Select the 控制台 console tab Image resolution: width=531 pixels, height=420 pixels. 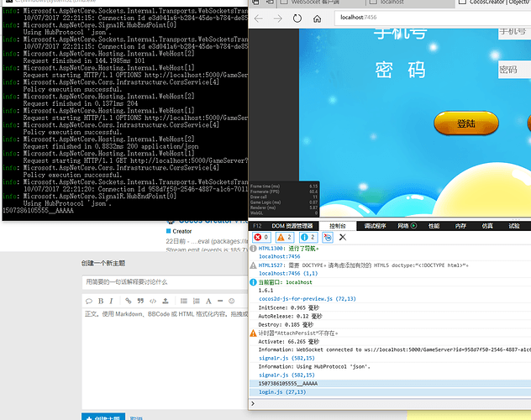[338, 226]
